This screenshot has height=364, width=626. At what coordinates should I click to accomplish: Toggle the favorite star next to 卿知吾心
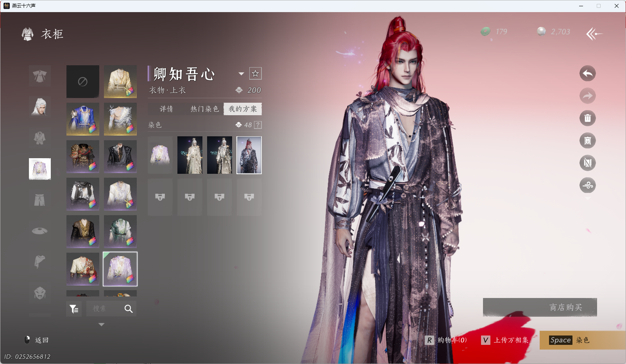(256, 73)
